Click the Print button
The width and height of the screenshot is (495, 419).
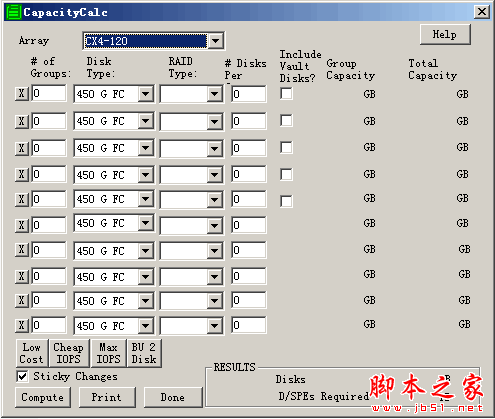(107, 397)
